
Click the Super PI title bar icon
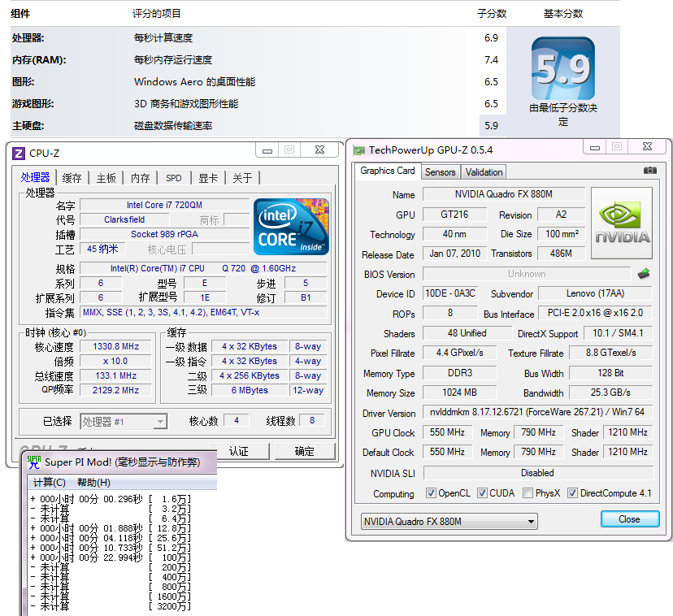tap(34, 462)
